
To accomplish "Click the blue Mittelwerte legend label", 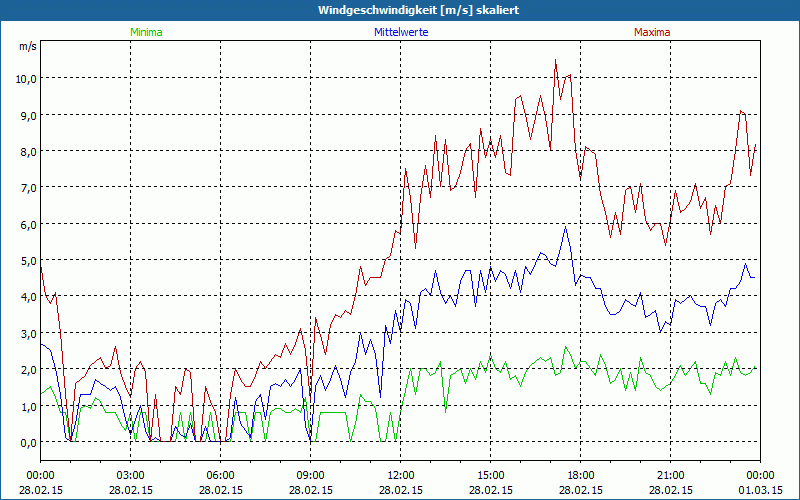I will click(x=401, y=32).
